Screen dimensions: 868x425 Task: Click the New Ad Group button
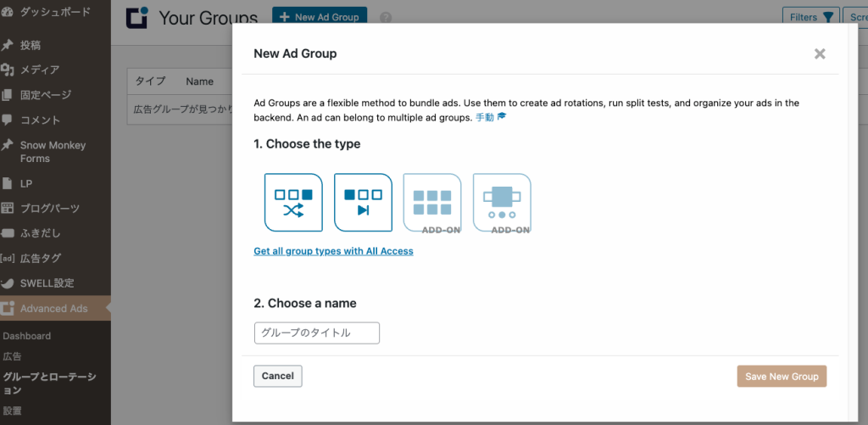point(320,17)
